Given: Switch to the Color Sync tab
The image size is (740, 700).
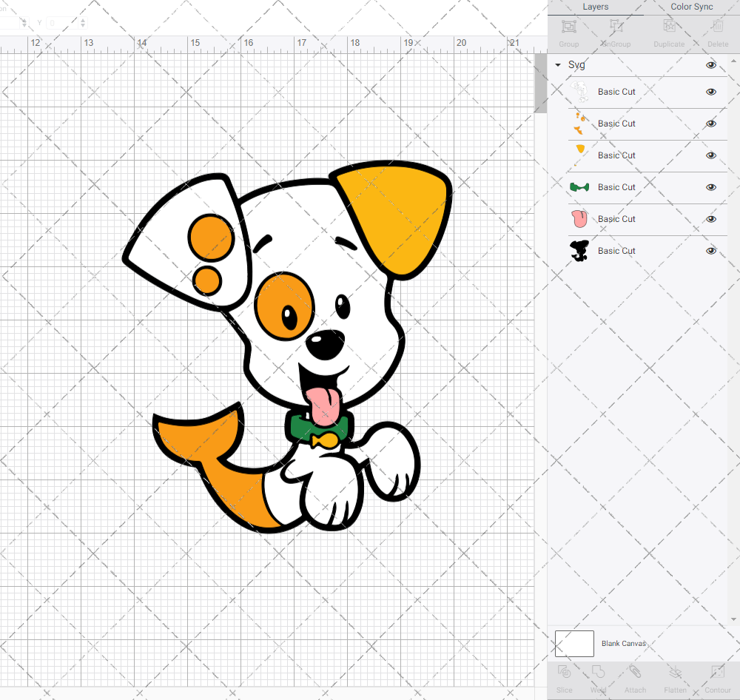Looking at the screenshot, I should click(x=691, y=7).
